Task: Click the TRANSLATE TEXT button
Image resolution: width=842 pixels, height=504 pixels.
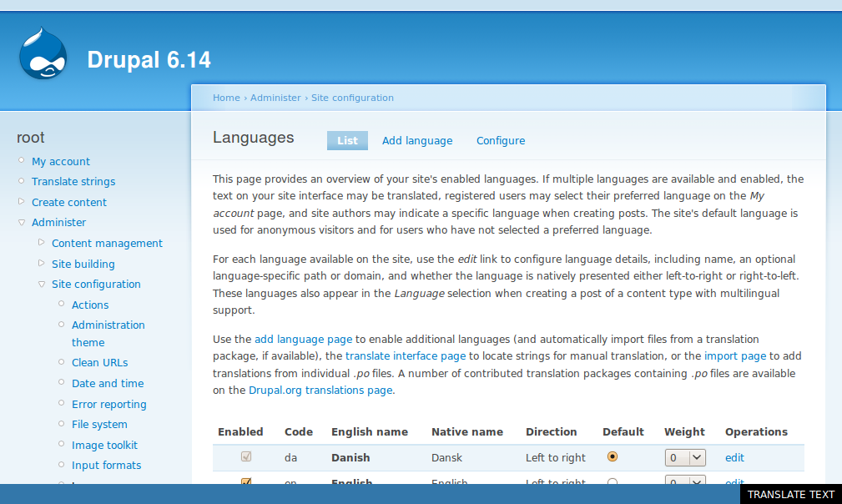Action: [x=791, y=494]
